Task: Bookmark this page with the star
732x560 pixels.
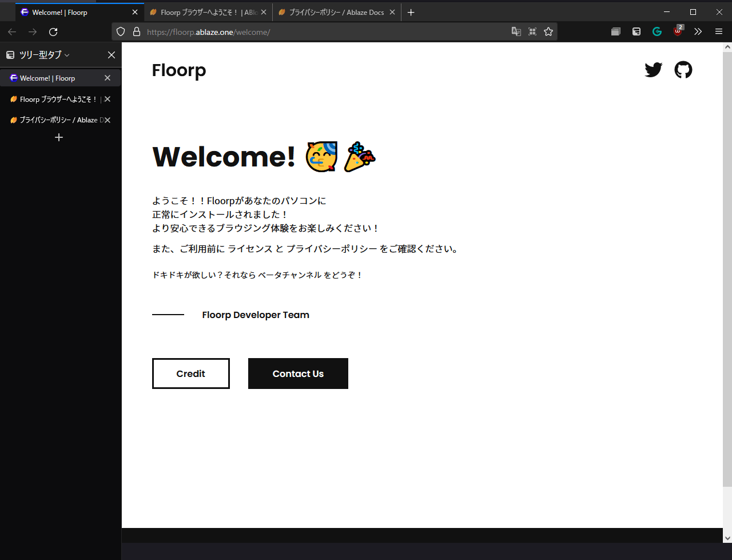Action: tap(548, 32)
